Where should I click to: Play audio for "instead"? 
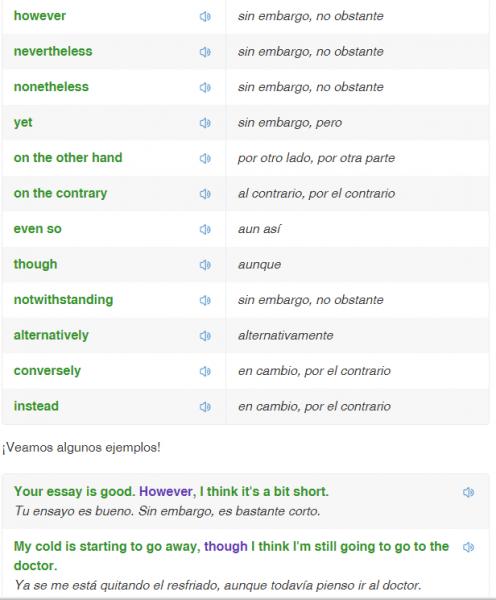tap(205, 407)
